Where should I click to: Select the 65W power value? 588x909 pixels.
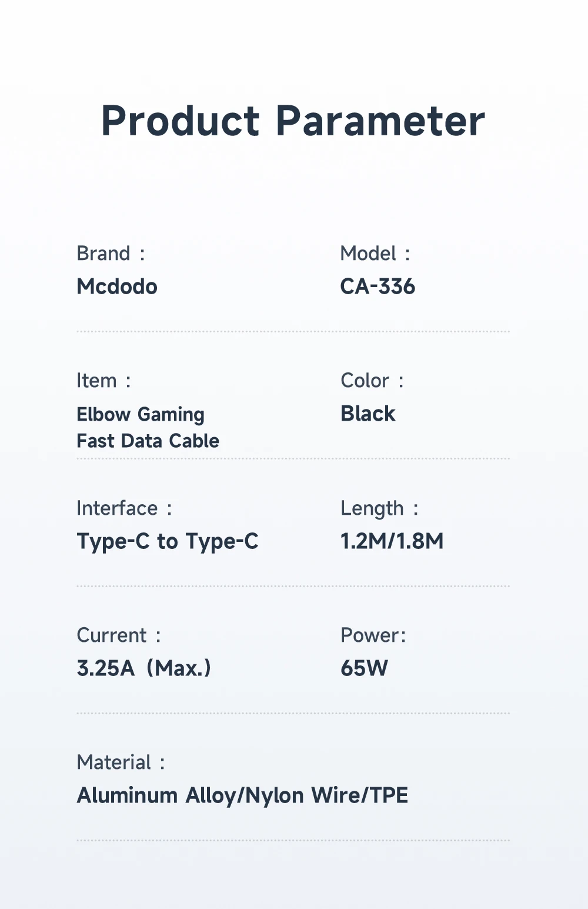365,668
